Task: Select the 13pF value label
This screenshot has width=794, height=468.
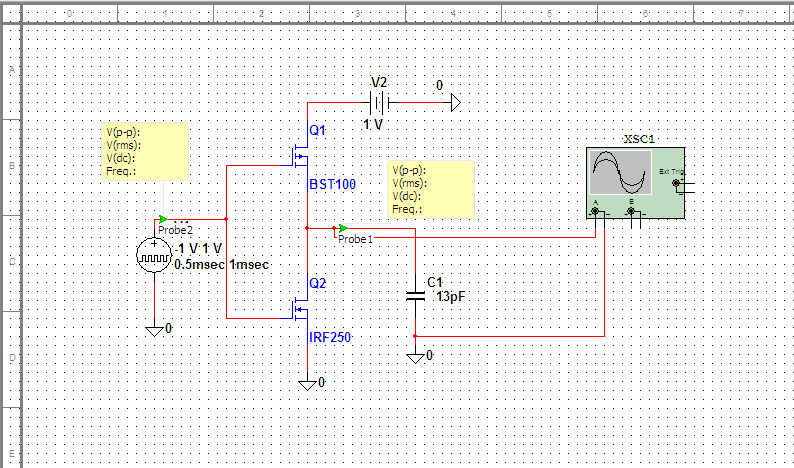Action: coord(450,297)
